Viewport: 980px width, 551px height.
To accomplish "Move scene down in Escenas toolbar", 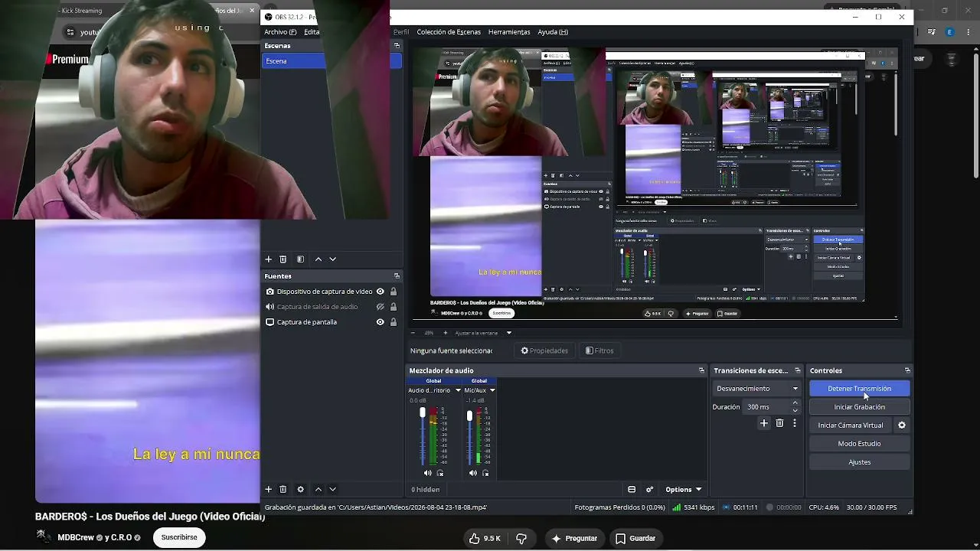I will click(x=332, y=259).
